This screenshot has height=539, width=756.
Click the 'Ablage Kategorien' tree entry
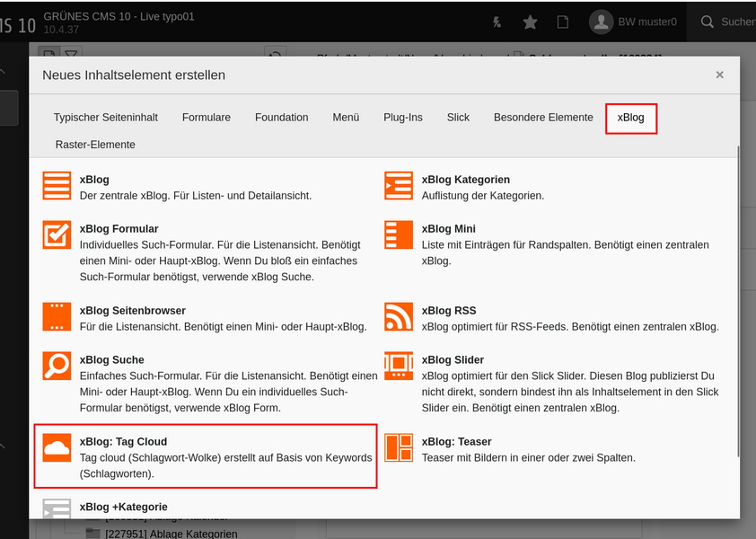pos(171,534)
